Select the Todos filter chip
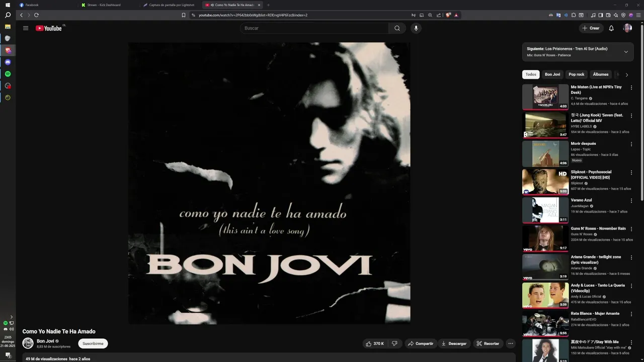 point(531,74)
